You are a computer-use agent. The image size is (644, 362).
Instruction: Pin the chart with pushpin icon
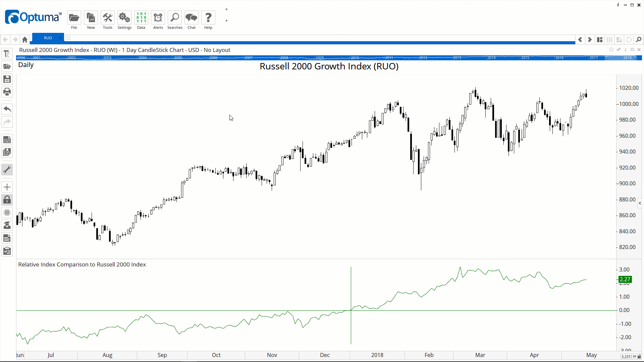click(619, 50)
